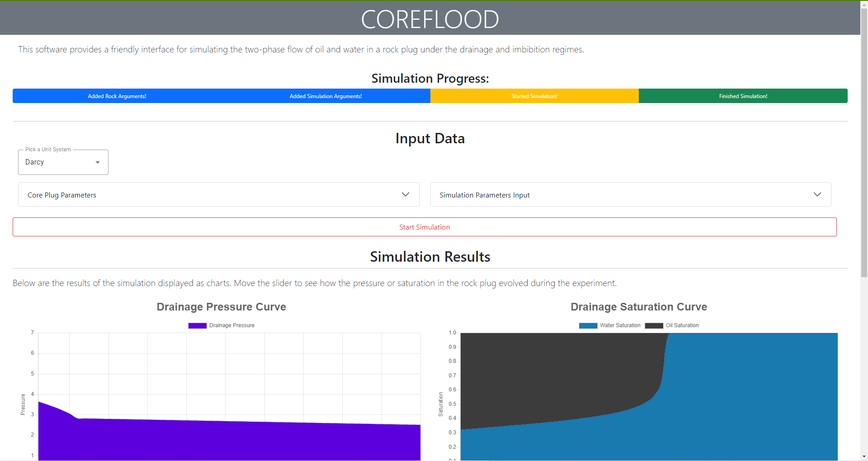The width and height of the screenshot is (868, 461).
Task: Click the page scrollbar thumb
Action: (864, 142)
